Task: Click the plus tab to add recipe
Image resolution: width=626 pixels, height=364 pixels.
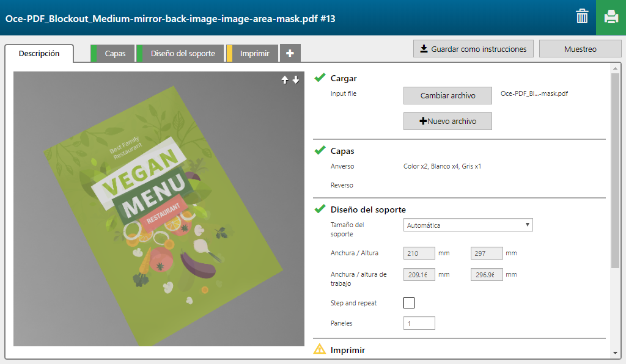Action: point(290,53)
